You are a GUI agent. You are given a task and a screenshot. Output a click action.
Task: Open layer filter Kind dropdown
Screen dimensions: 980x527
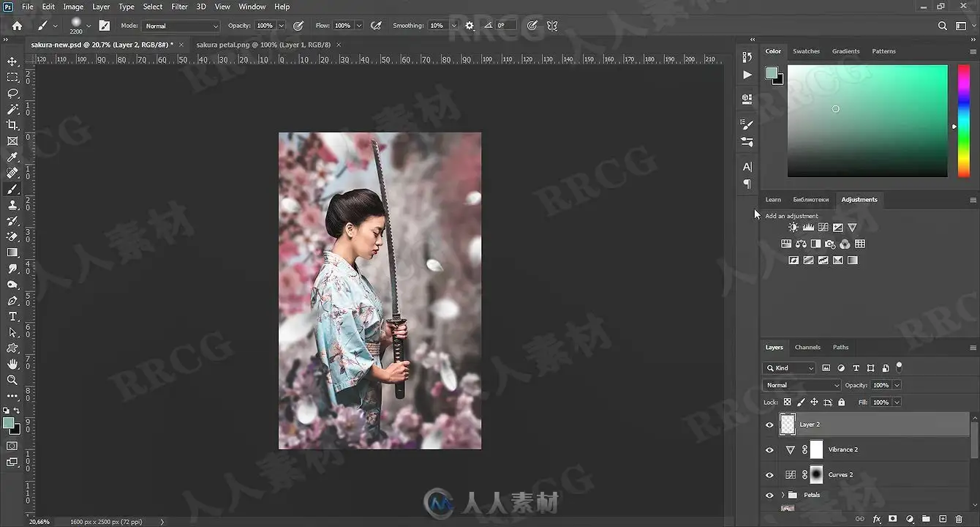click(788, 368)
